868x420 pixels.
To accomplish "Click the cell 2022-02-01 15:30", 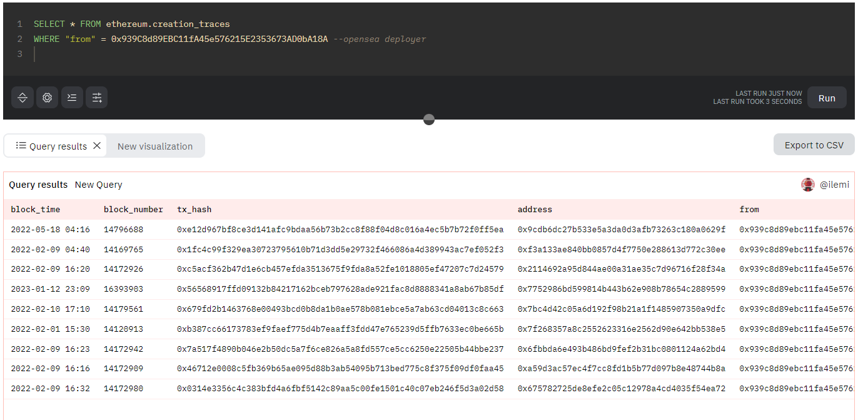I will [x=50, y=329].
